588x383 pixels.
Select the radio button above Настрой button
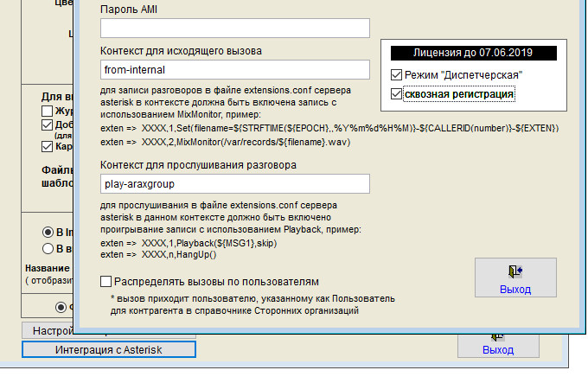pyautogui.click(x=61, y=306)
